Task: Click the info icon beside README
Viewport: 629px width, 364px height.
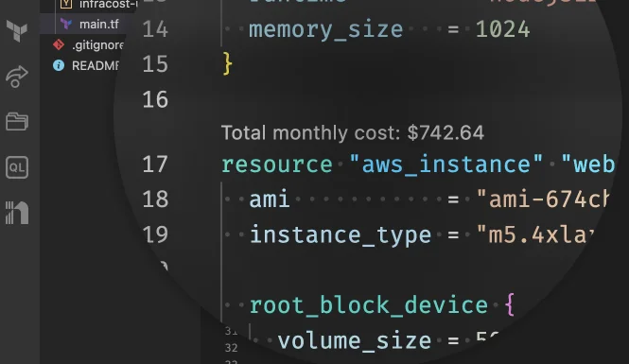Action: coord(59,65)
